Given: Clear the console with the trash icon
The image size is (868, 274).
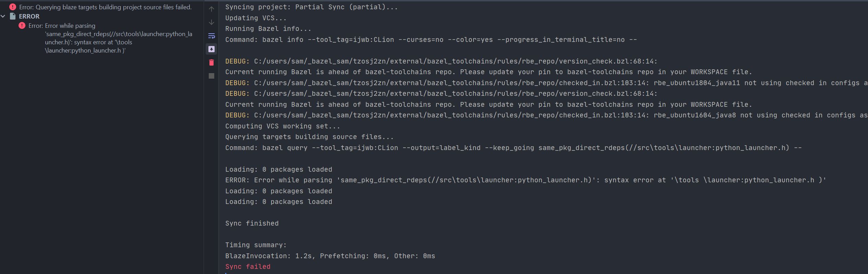Looking at the screenshot, I should [211, 62].
